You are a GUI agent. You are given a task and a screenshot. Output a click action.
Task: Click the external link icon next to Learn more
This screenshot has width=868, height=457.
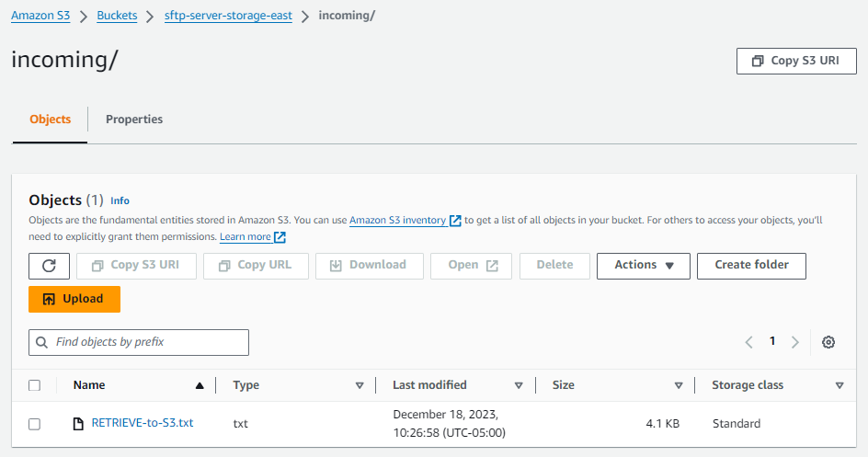click(x=280, y=237)
